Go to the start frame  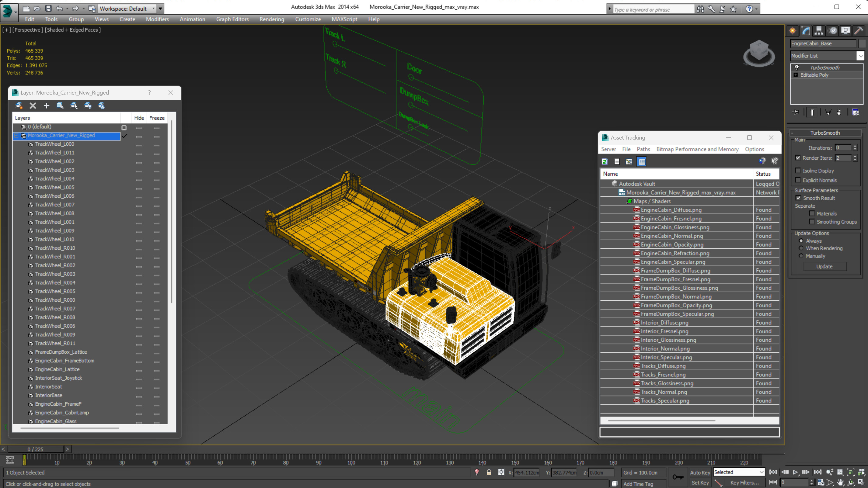pos(773,472)
